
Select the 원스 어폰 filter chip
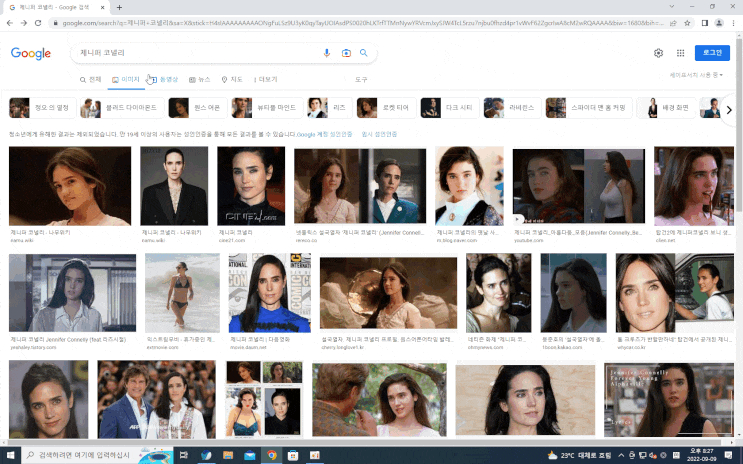point(197,108)
